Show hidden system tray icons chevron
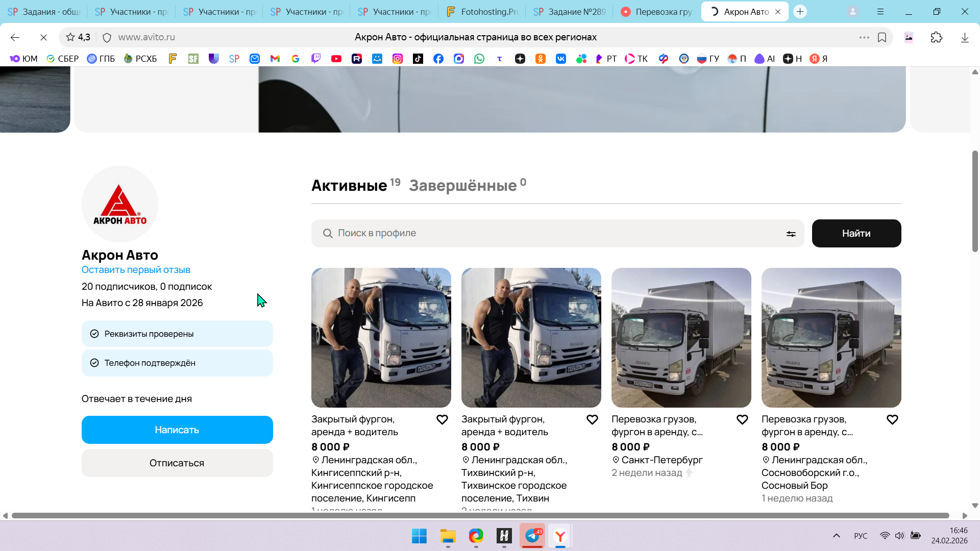The height and width of the screenshot is (551, 980). (x=836, y=536)
